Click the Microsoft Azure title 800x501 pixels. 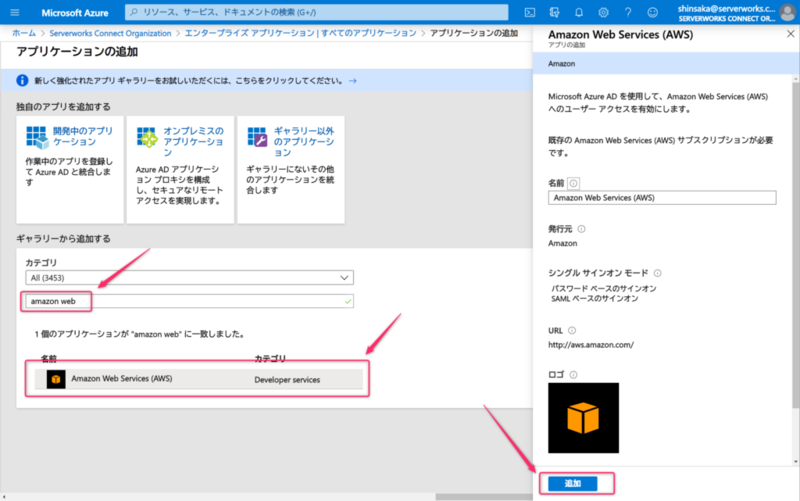pyautogui.click(x=75, y=13)
